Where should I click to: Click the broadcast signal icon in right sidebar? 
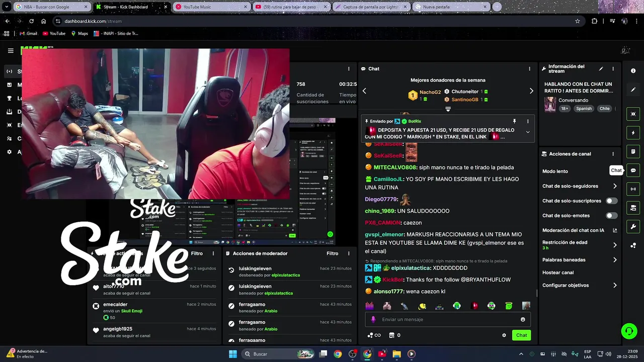click(633, 189)
